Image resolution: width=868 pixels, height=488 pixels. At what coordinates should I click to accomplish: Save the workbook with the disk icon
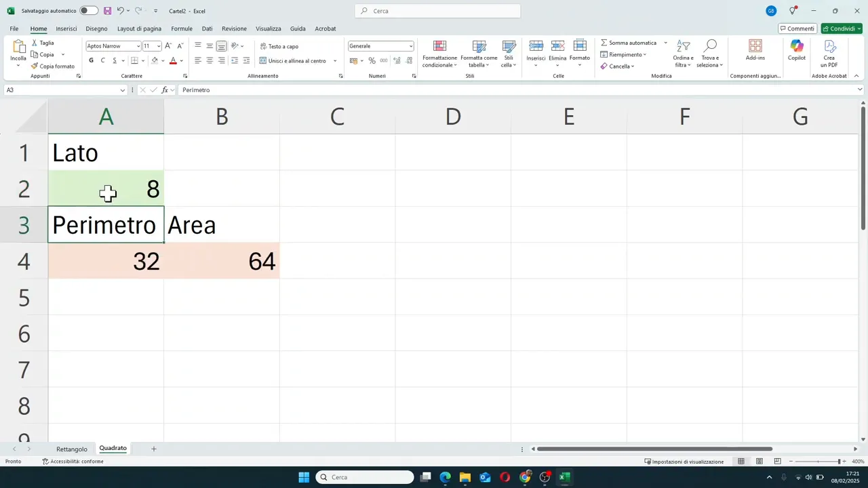tap(107, 11)
